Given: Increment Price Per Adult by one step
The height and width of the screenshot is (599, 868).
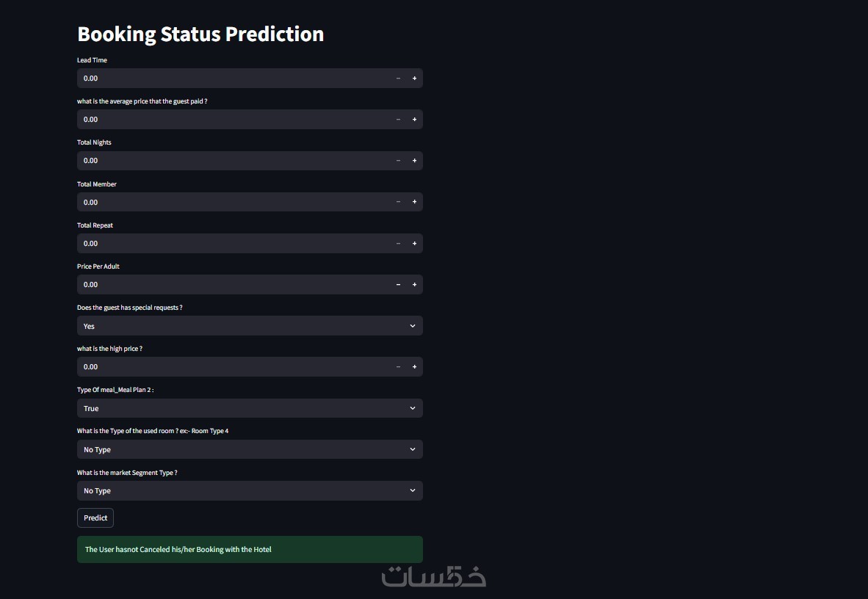Looking at the screenshot, I should click(x=414, y=285).
